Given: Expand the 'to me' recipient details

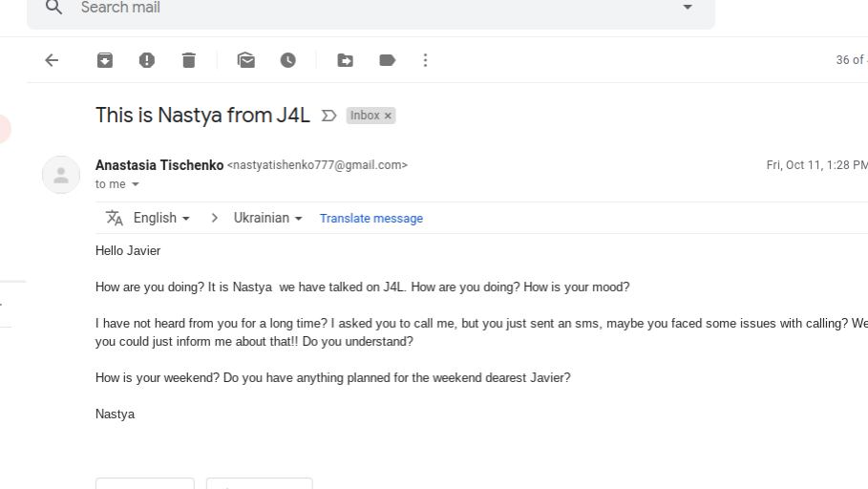Looking at the screenshot, I should tap(135, 184).
